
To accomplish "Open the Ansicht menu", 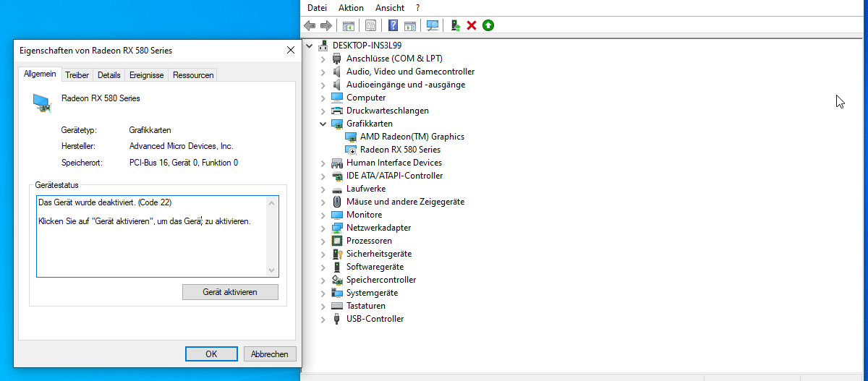I will tap(390, 8).
